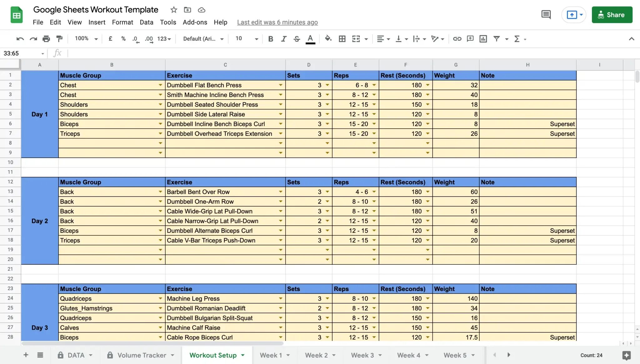Open the Explore button at bottom right
Viewport: 640px width, 364px height.
coord(626,355)
